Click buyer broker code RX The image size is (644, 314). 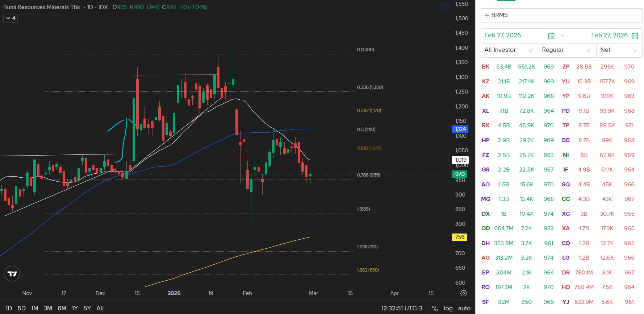coord(486,125)
